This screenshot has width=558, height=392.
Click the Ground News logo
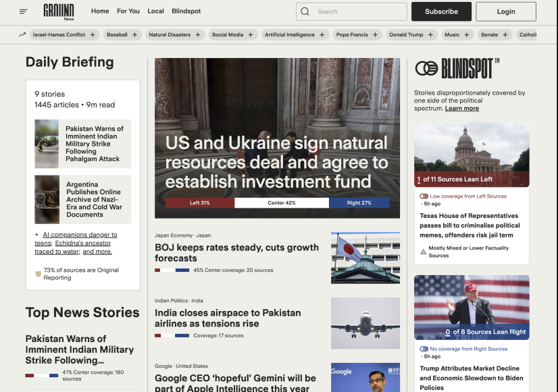[59, 11]
